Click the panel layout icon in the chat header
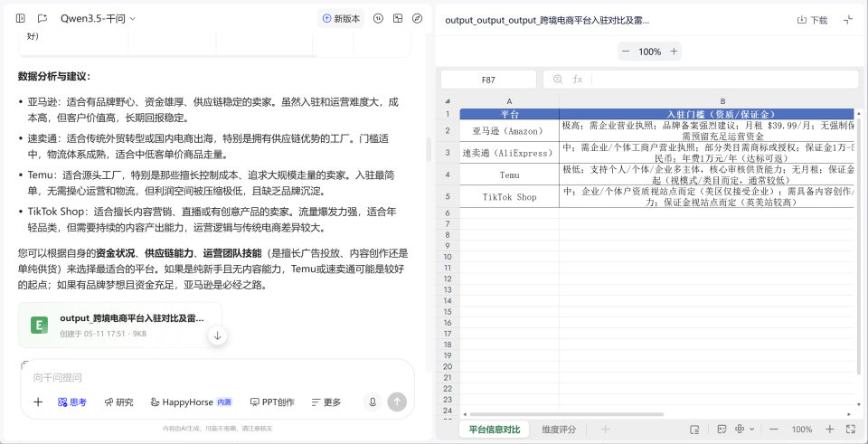The width and height of the screenshot is (868, 444). [x=398, y=18]
